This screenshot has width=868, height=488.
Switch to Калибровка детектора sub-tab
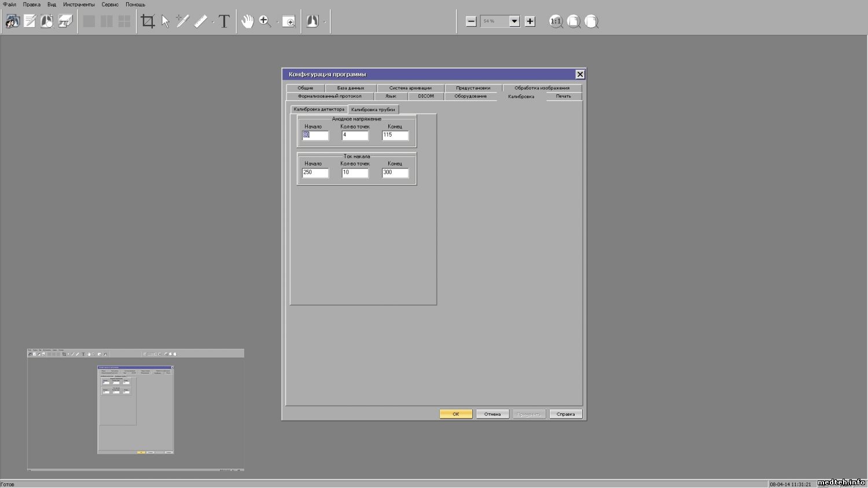319,109
